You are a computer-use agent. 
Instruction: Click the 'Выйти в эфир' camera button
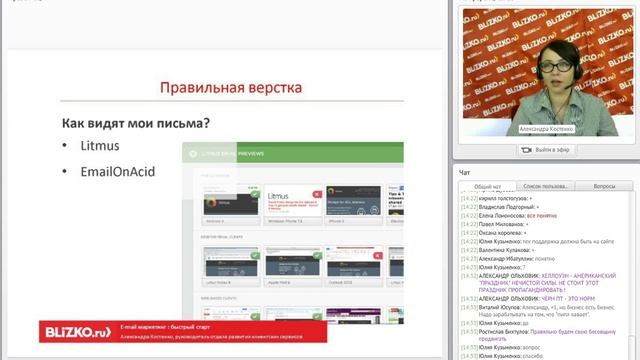coord(547,150)
